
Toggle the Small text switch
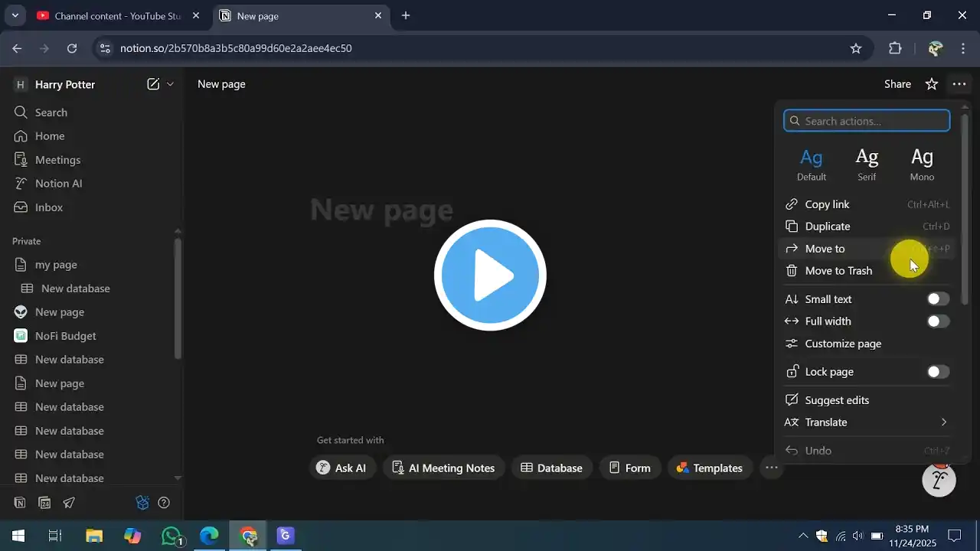(x=938, y=299)
